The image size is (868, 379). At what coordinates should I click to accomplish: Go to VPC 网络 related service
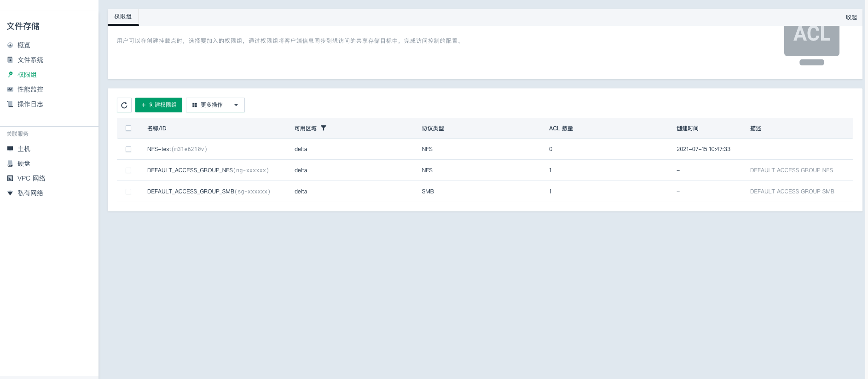[x=31, y=178]
